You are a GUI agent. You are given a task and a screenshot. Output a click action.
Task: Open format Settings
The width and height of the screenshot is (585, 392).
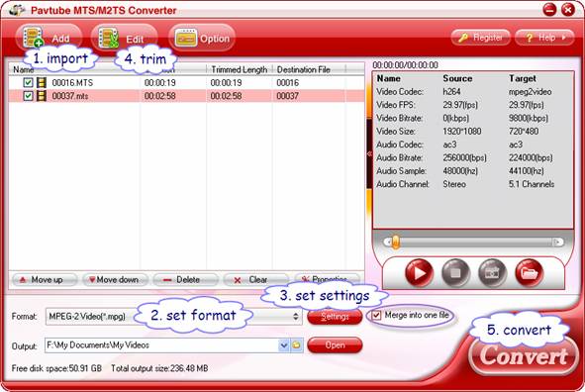(335, 317)
